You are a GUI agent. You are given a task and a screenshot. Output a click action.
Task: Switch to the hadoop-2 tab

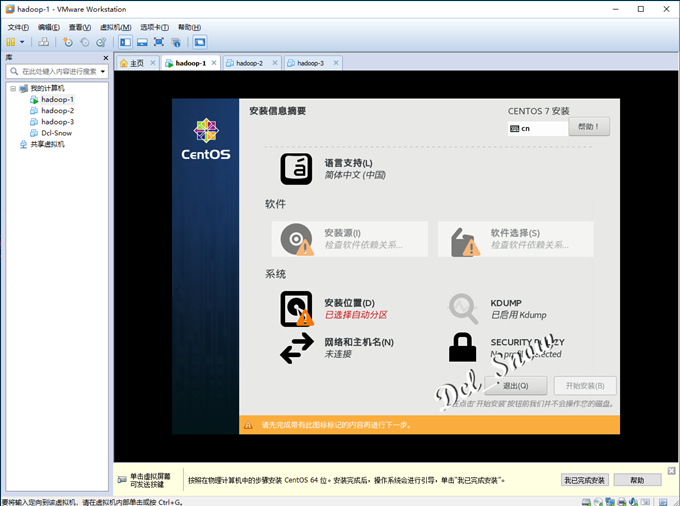[x=249, y=63]
